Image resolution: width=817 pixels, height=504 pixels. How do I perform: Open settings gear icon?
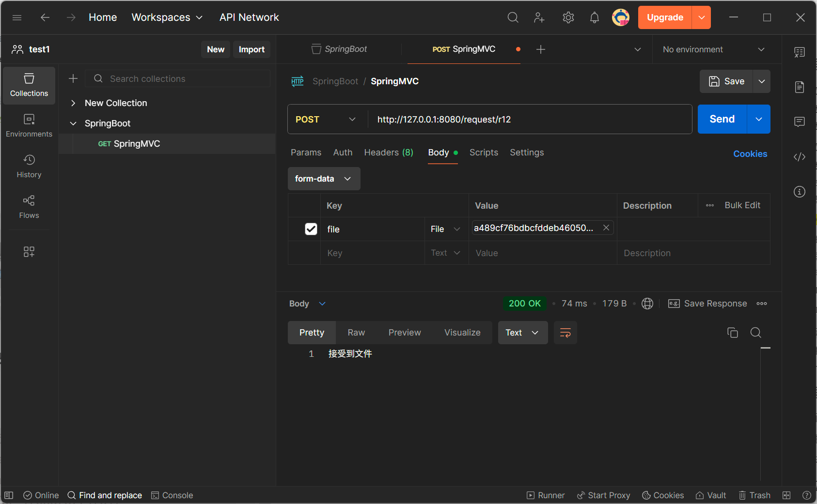point(568,17)
